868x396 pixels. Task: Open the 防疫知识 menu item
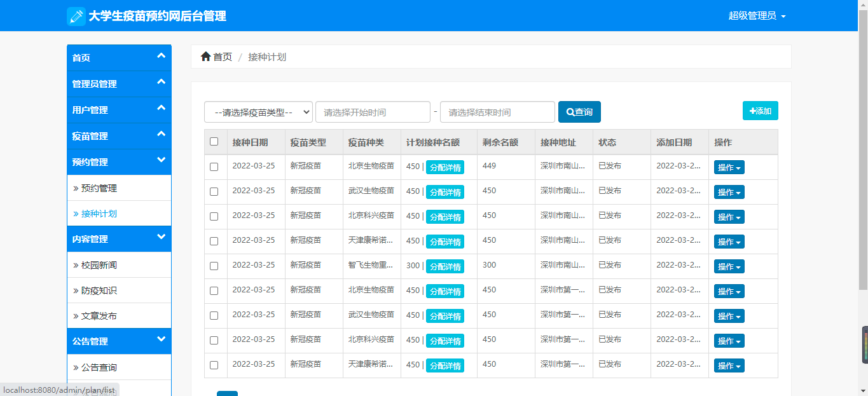point(119,290)
